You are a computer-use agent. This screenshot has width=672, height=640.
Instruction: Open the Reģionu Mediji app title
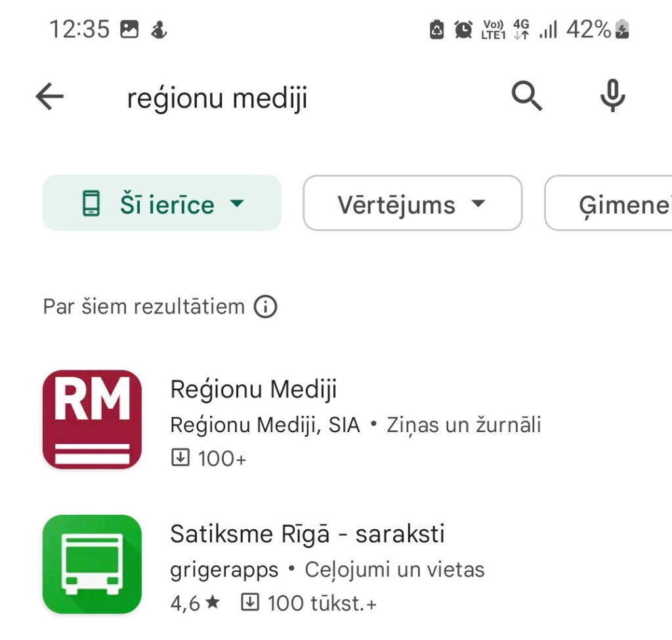tap(253, 390)
